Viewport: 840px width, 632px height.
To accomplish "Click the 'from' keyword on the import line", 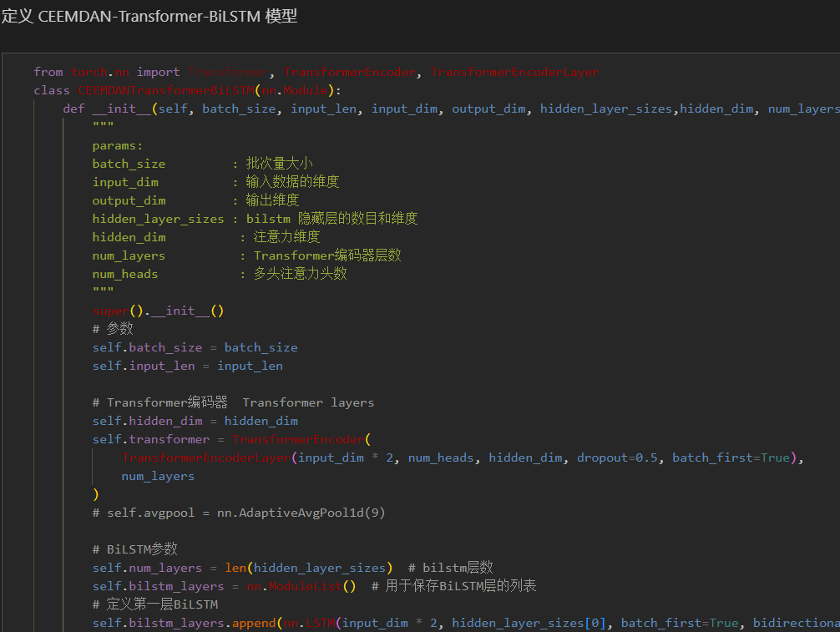I will [x=48, y=72].
